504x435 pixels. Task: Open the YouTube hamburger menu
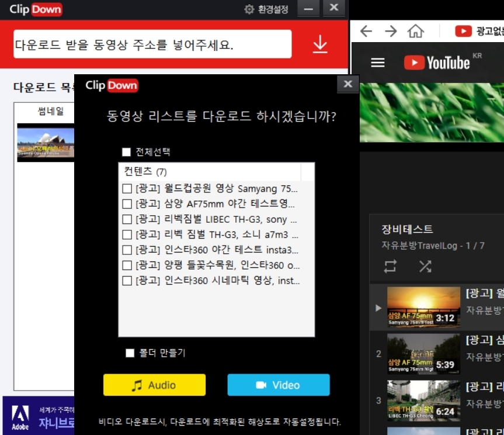(x=378, y=63)
